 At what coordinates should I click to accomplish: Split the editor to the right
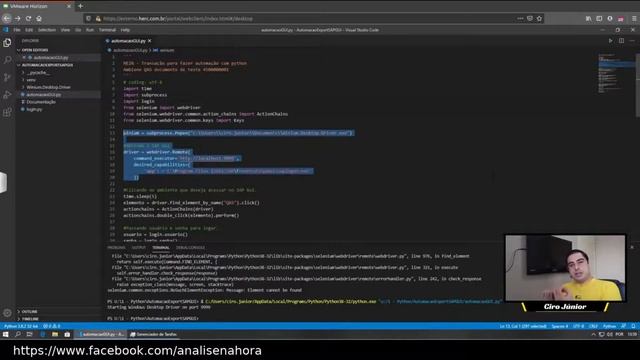(x=621, y=41)
